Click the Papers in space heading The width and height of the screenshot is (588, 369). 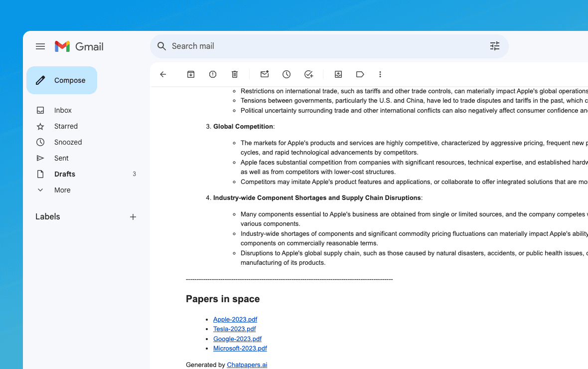pyautogui.click(x=223, y=299)
